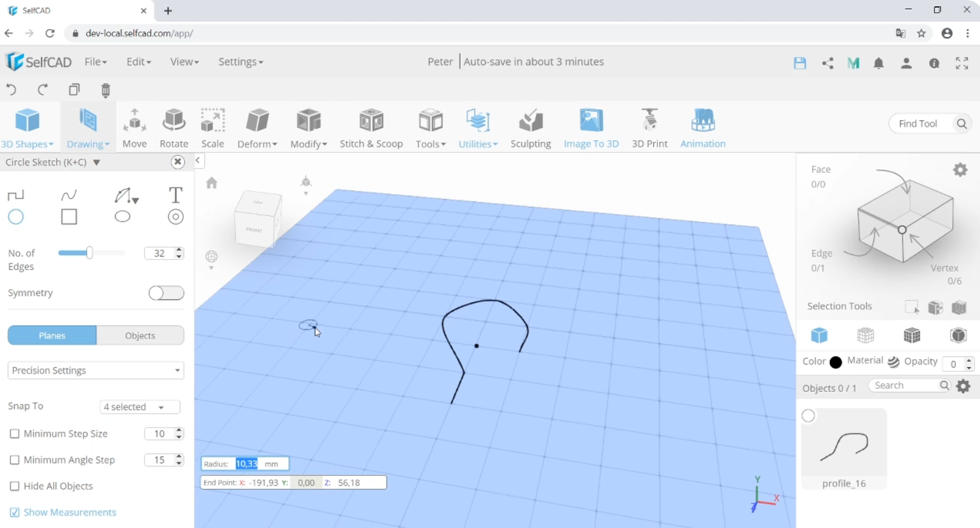Expand the Circle Sketch title dropdown arrow
This screenshot has width=980, height=528.
point(96,162)
